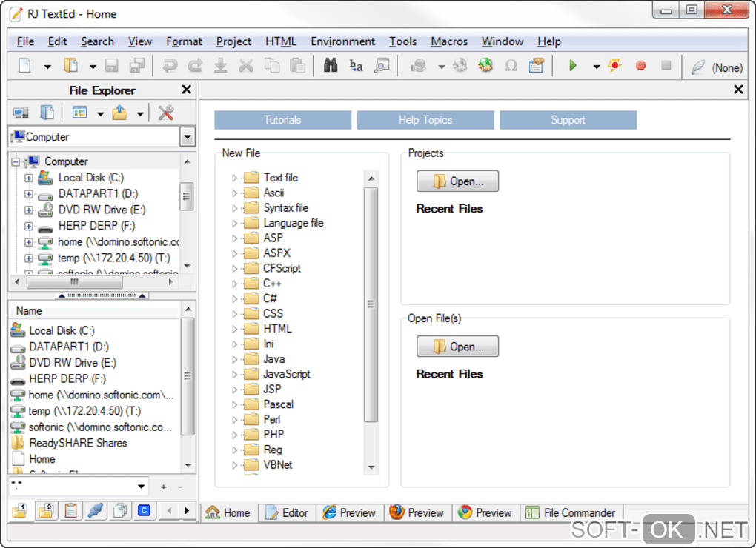756x548 pixels.
Task: Click the Paste clipboard icon
Action: point(297,65)
